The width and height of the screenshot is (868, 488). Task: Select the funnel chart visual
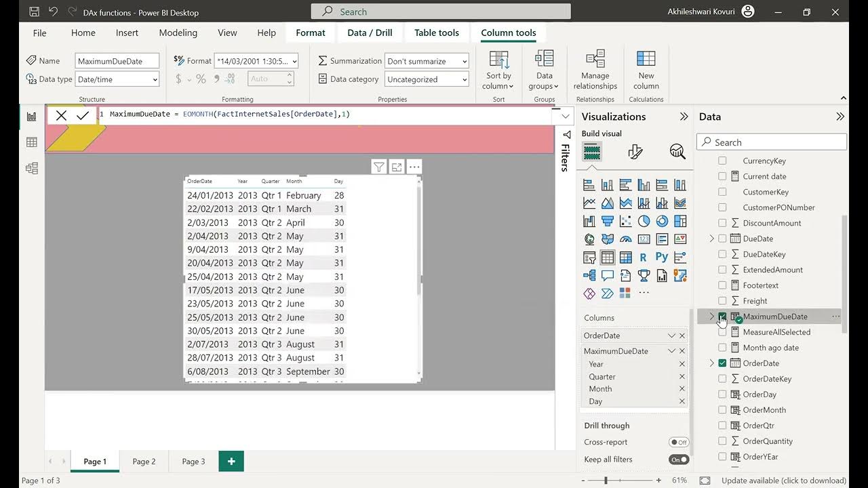(607, 221)
